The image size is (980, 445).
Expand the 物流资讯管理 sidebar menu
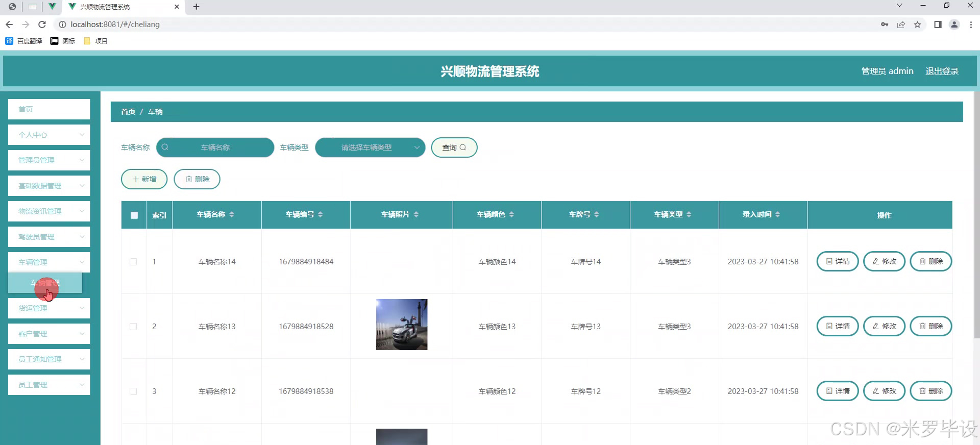[49, 211]
